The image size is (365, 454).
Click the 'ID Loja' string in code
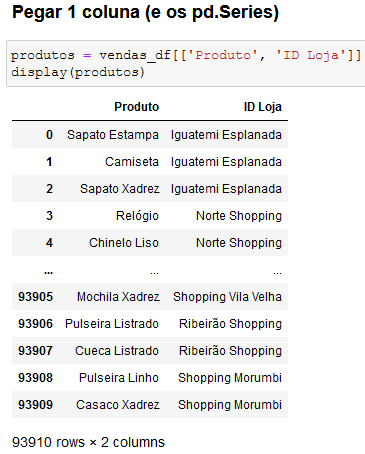[x=311, y=55]
